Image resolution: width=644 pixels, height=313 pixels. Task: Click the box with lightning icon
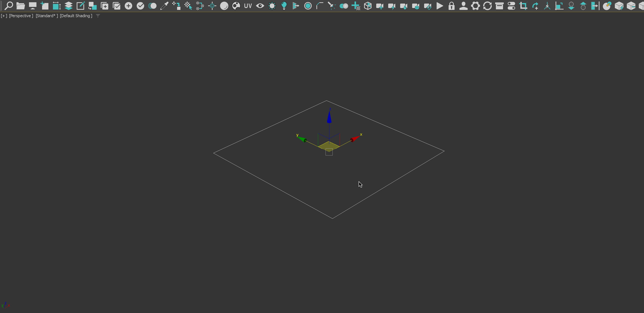(619, 5)
